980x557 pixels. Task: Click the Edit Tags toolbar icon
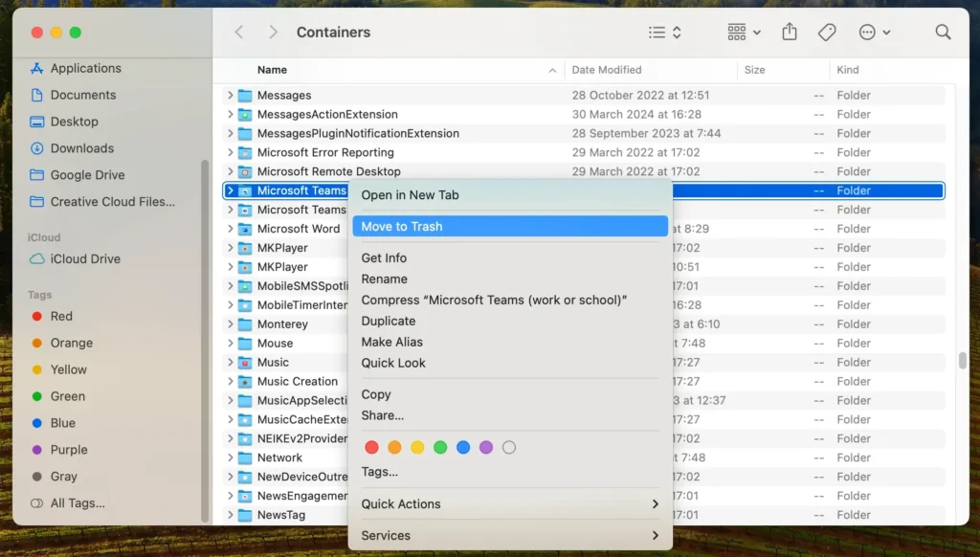click(x=827, y=32)
